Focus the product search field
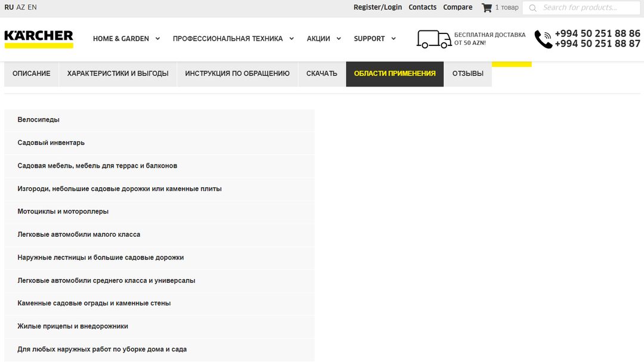This screenshot has height=362, width=644. 581,8
